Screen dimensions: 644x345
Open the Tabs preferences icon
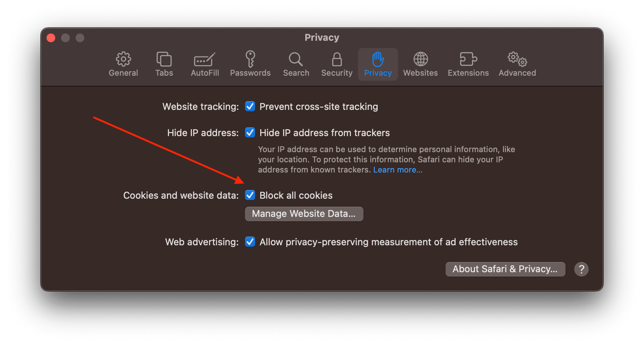tap(164, 59)
